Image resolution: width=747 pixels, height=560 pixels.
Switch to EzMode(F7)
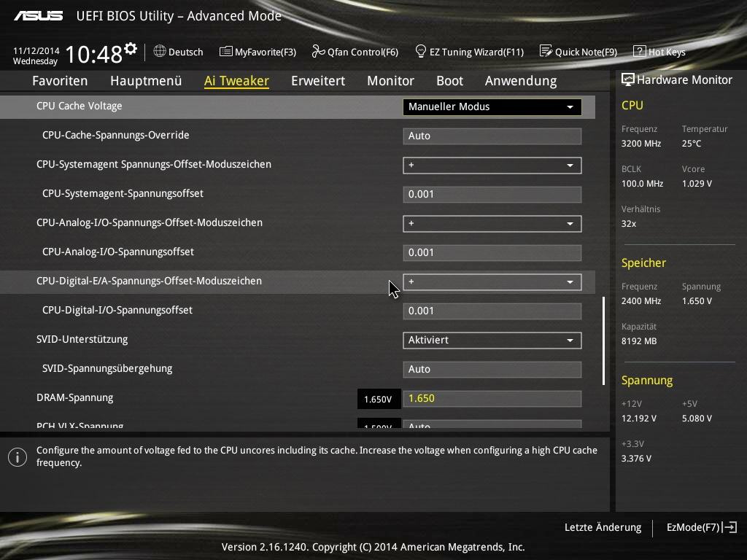point(701,527)
